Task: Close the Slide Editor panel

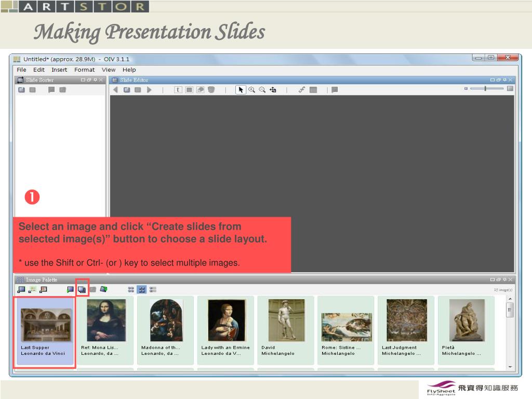Action: point(510,80)
